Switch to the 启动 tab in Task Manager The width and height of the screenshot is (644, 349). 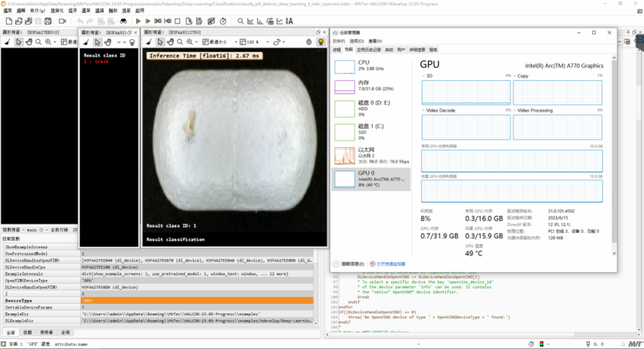[x=389, y=49]
